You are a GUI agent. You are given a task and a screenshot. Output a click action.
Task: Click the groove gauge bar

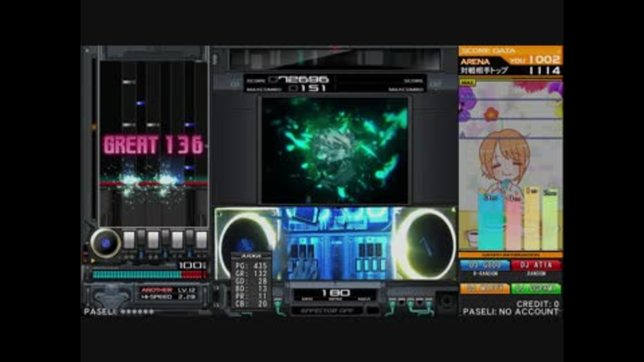[150, 275]
